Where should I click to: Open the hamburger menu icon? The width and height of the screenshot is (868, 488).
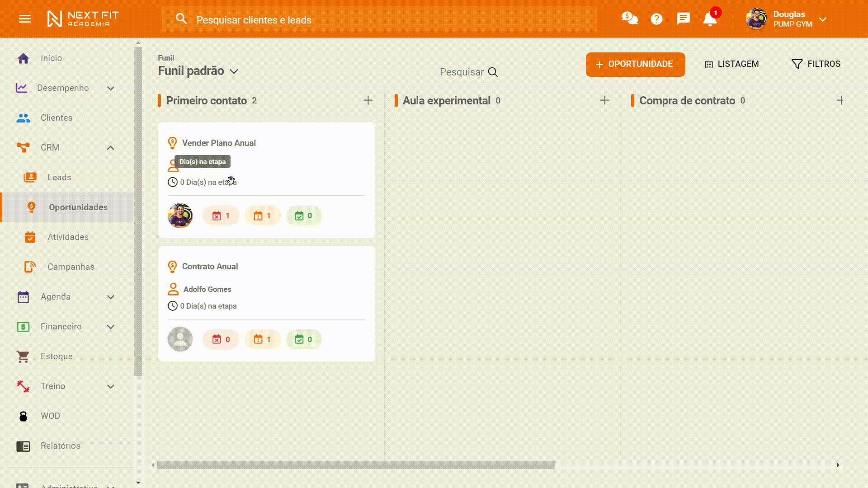click(25, 19)
